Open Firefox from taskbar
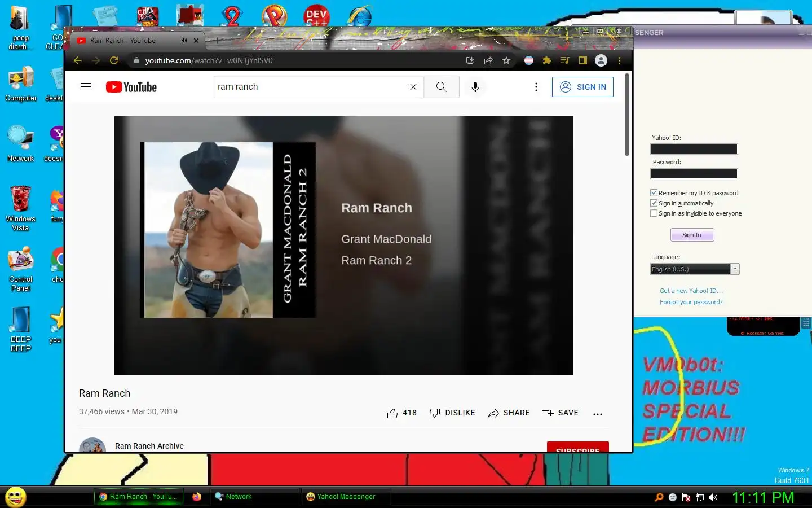The width and height of the screenshot is (812, 508). pos(197,497)
